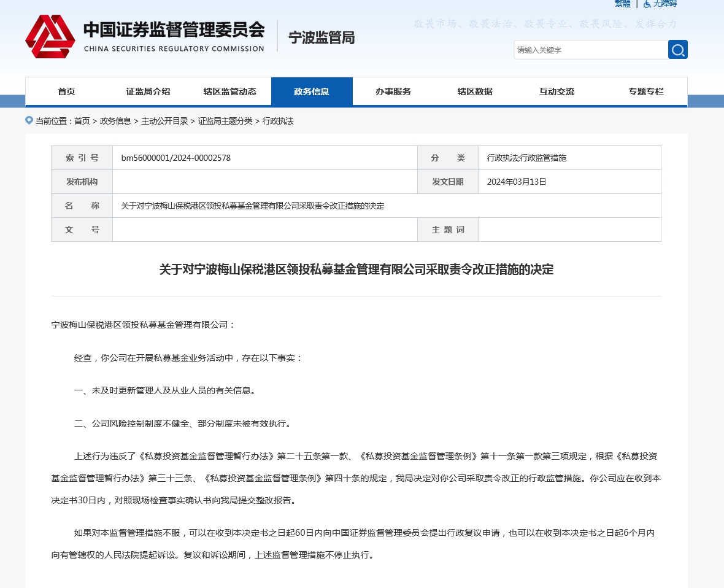Click the 宁波监管局 header title
The image size is (724, 588).
[x=322, y=38]
